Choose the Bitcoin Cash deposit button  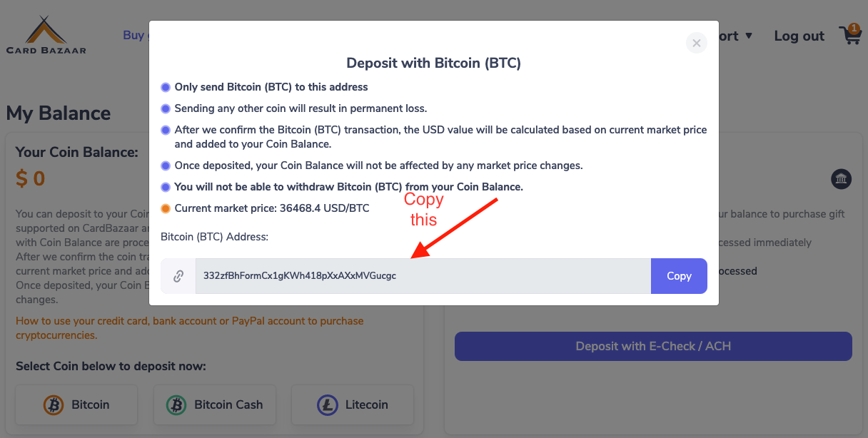[214, 405]
